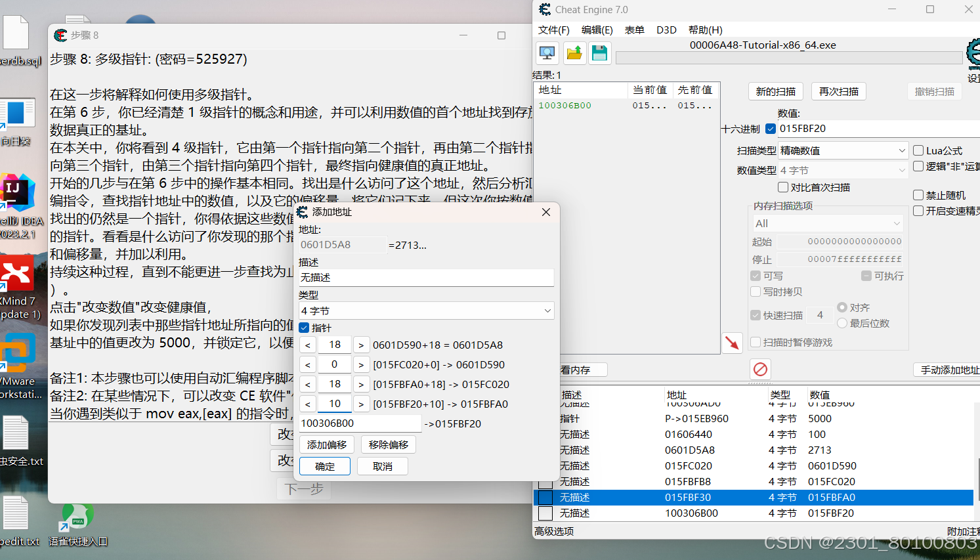
Task: Click the 地址 column header in results
Action: coord(581,90)
